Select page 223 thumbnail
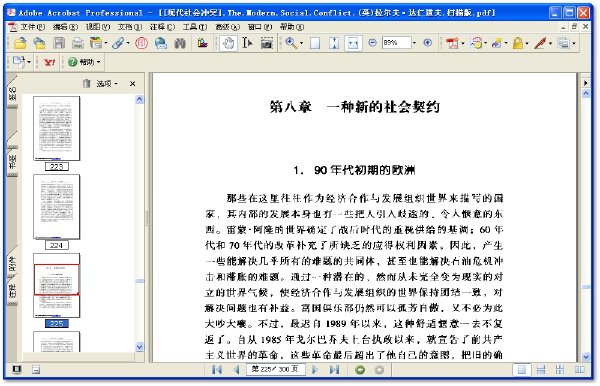This screenshot has height=386, width=600. coord(57,128)
